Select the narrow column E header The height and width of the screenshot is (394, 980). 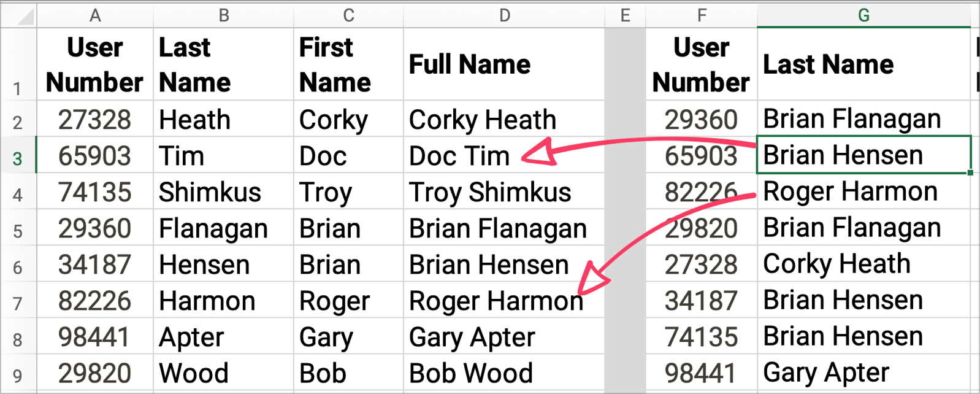click(x=625, y=15)
